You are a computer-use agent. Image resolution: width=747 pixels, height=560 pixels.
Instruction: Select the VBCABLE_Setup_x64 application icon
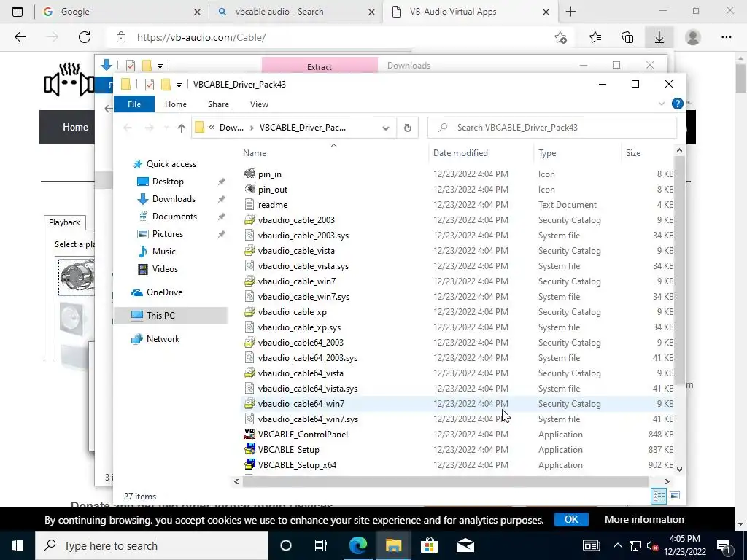click(x=249, y=464)
